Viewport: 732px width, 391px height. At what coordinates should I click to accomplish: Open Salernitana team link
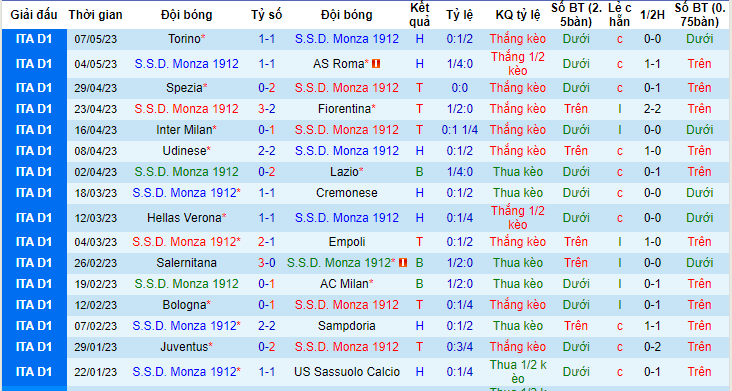pyautogui.click(x=186, y=263)
